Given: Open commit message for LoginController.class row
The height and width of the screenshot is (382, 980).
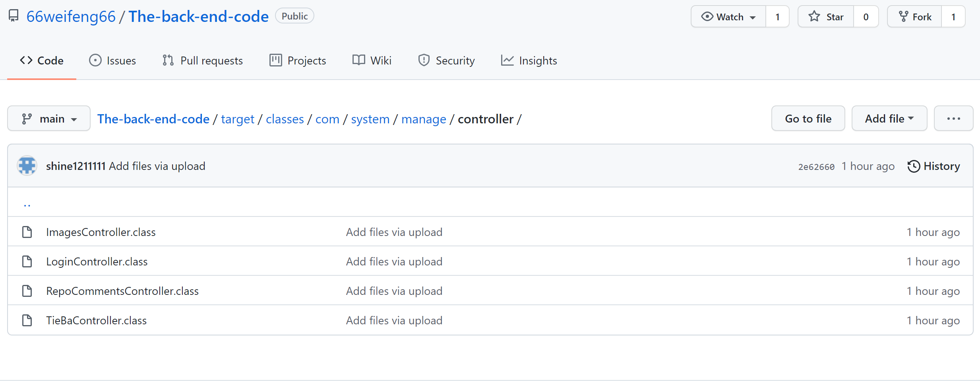Looking at the screenshot, I should coord(394,261).
